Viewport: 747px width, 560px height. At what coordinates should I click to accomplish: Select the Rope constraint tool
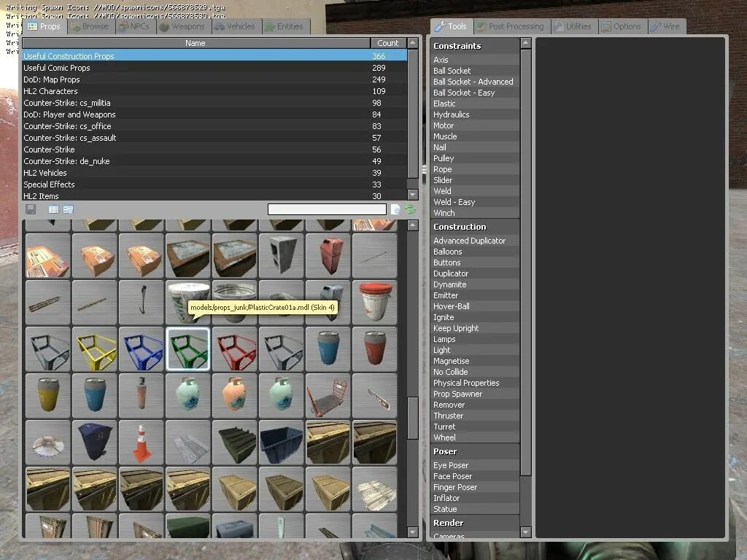pyautogui.click(x=474, y=169)
